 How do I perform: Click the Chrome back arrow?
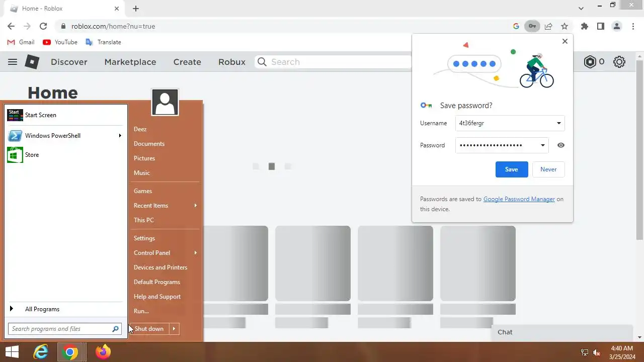(x=11, y=26)
